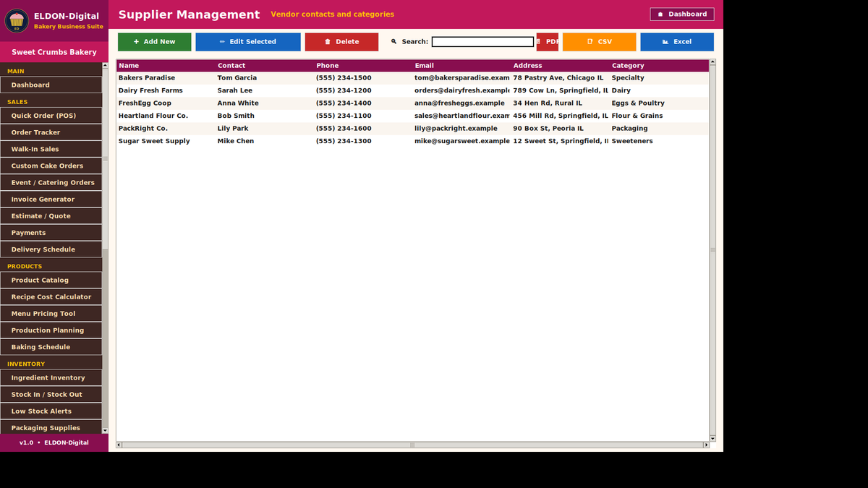Export suppliers as PDF

click(x=548, y=42)
